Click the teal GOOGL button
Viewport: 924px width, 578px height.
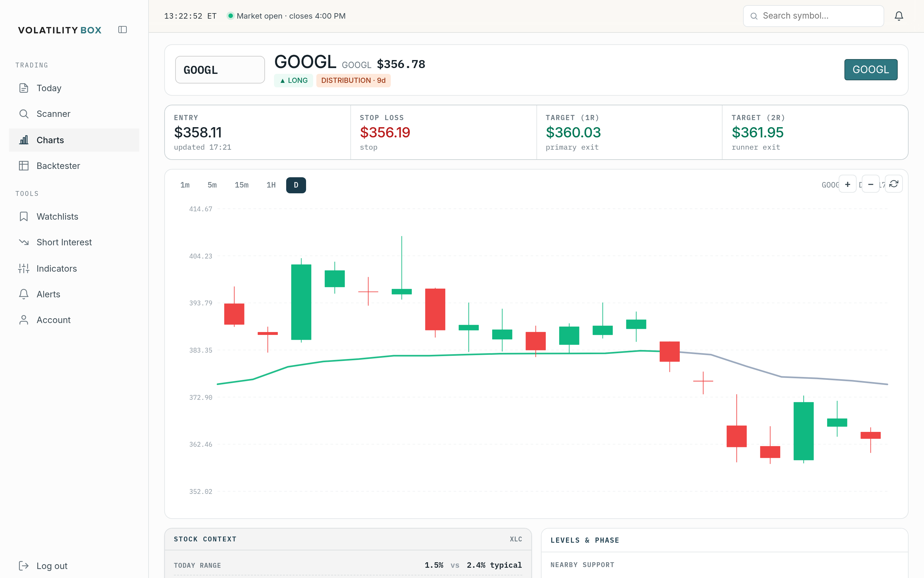(x=870, y=70)
